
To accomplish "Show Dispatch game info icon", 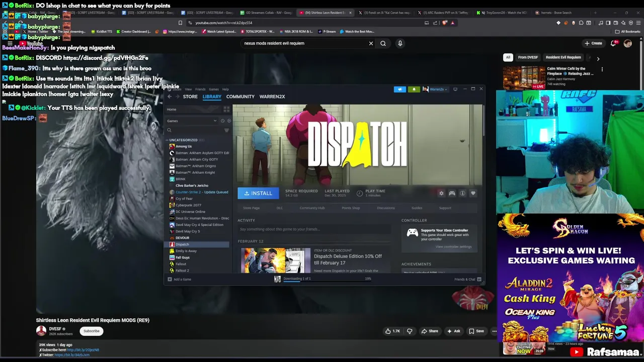I will pos(462,193).
